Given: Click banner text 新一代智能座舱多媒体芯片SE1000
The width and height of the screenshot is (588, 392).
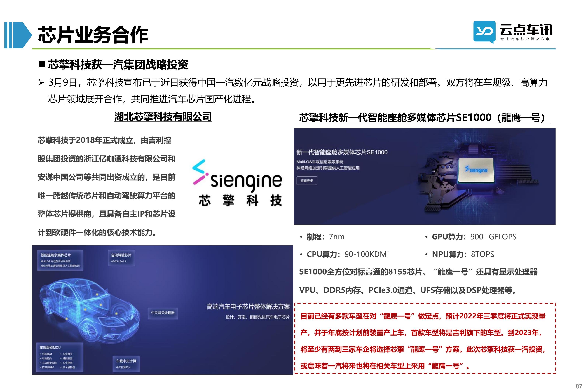Looking at the screenshot, I should tap(342, 152).
